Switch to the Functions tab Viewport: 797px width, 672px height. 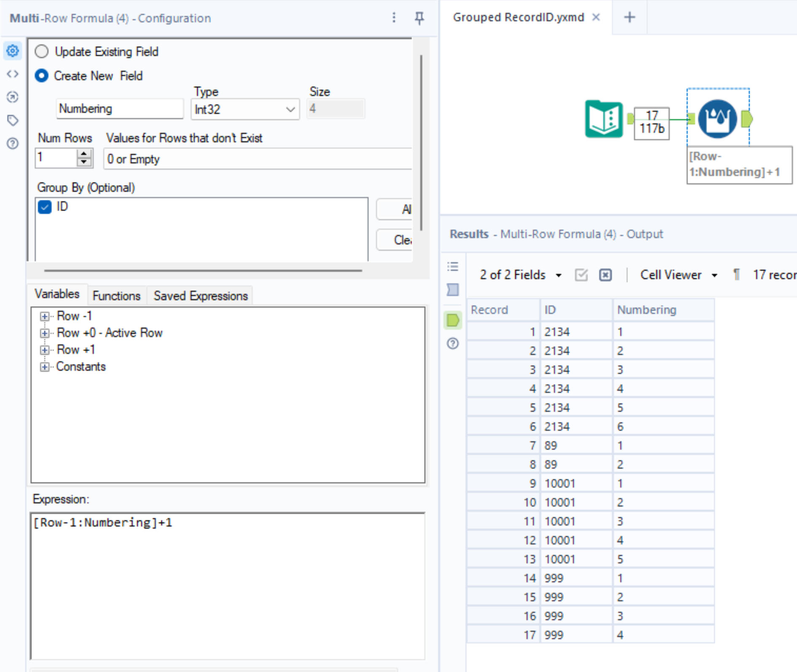click(116, 295)
